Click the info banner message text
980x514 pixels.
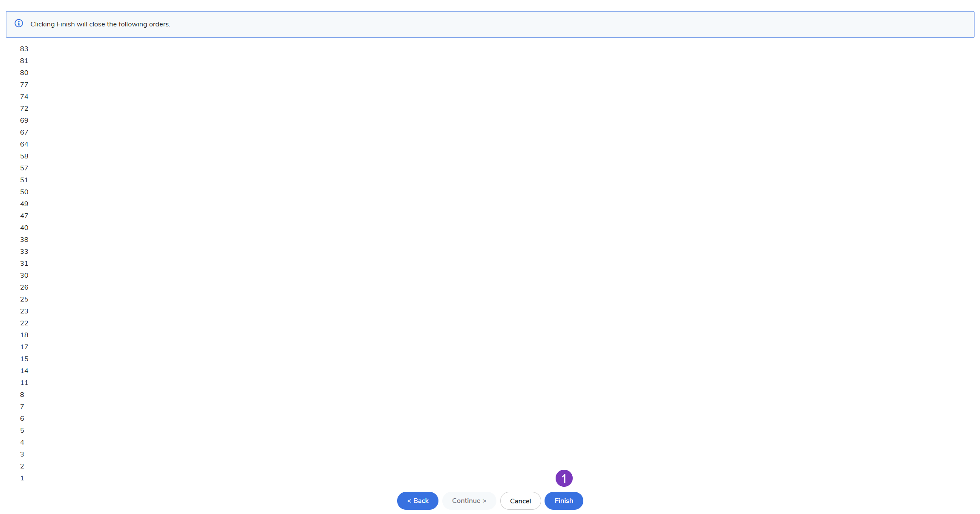(x=100, y=24)
